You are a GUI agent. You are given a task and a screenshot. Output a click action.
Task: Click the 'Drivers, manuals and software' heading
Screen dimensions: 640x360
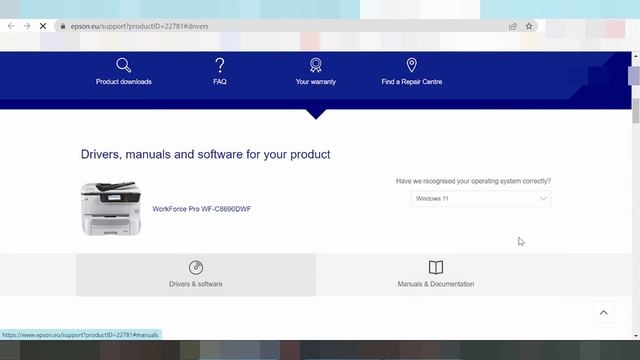[205, 154]
